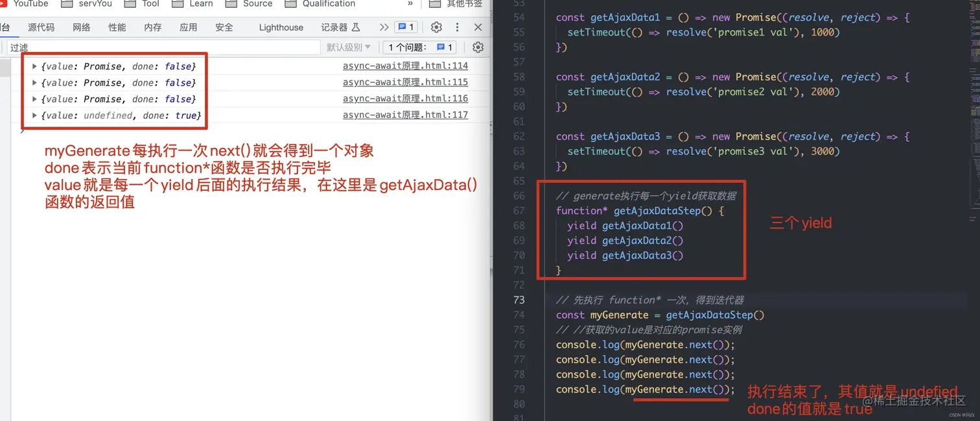Switch to the 性能 DevTools tab
Viewport: 980px width, 421px height.
point(117,27)
